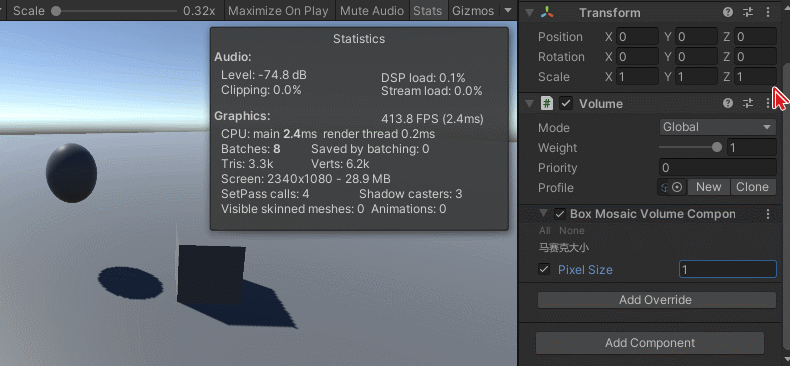Click the 'Batches: 8' statistic
Screen dimensions: 790x366
(251, 149)
